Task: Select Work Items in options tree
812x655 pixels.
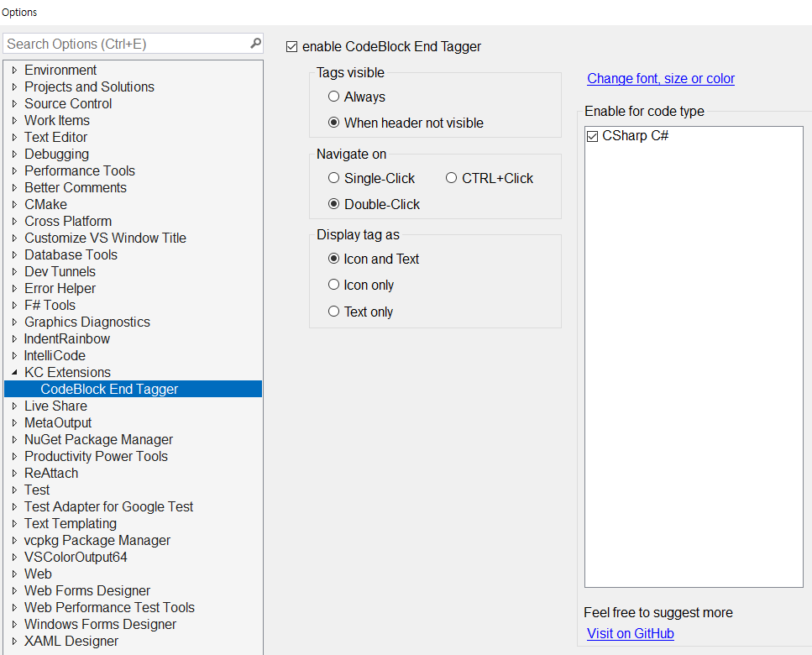Action: (57, 121)
